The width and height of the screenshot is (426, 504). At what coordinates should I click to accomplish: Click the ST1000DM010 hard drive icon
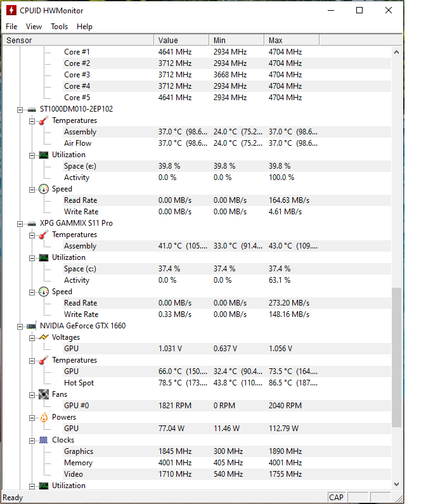coord(32,110)
